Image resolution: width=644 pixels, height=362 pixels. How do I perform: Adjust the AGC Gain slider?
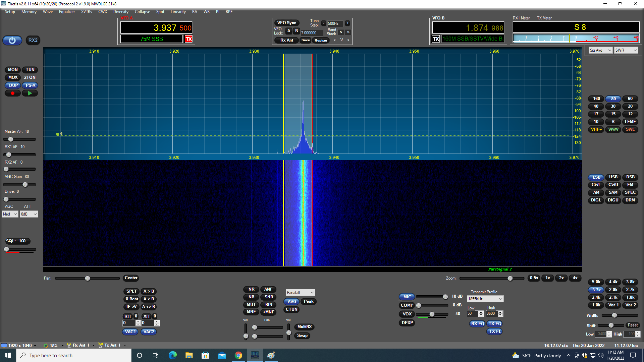pyautogui.click(x=19, y=185)
